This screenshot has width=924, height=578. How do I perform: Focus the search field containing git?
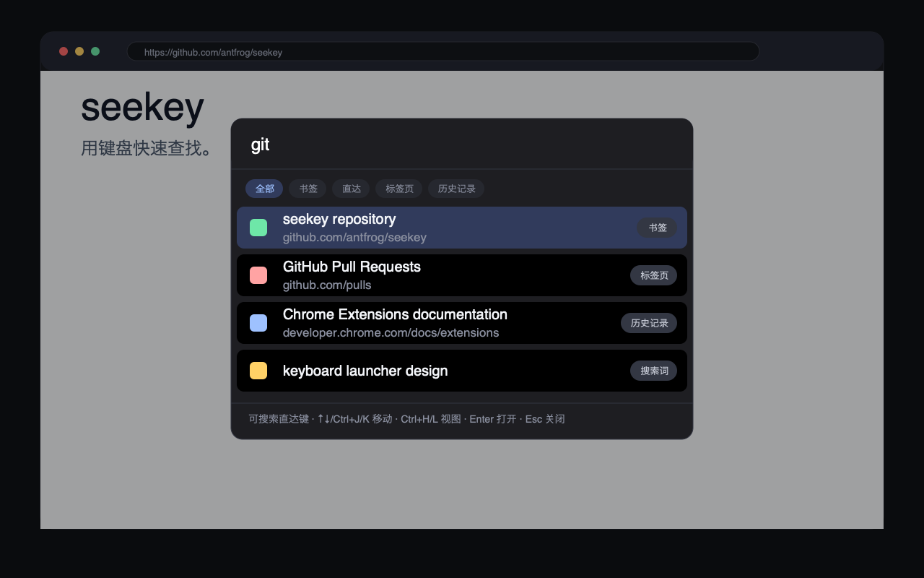coord(462,144)
